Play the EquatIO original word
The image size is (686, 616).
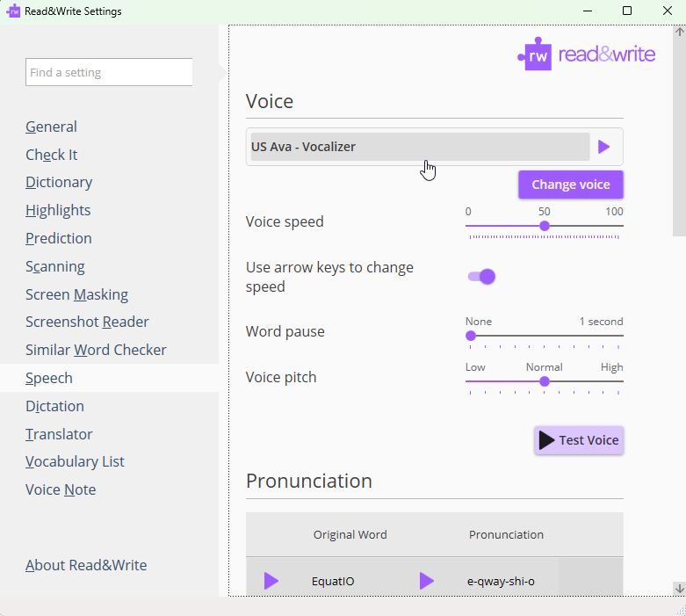[x=271, y=581]
